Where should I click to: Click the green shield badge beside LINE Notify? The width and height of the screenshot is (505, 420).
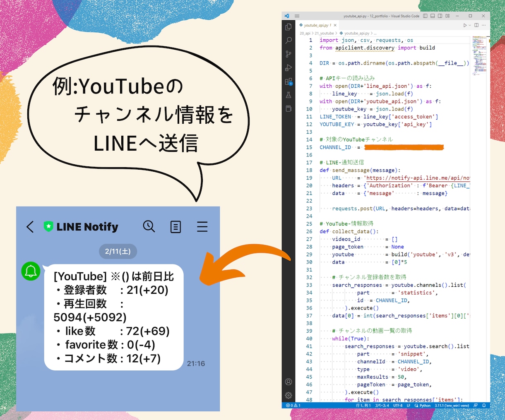48,227
